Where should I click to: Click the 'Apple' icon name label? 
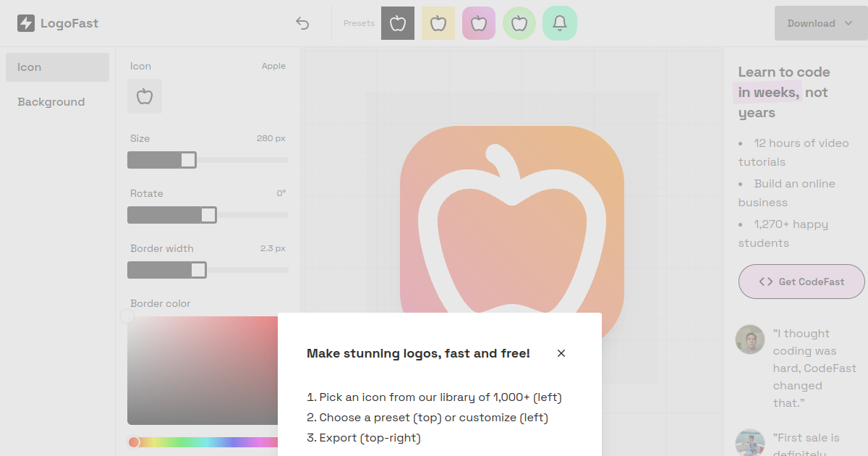(x=273, y=66)
